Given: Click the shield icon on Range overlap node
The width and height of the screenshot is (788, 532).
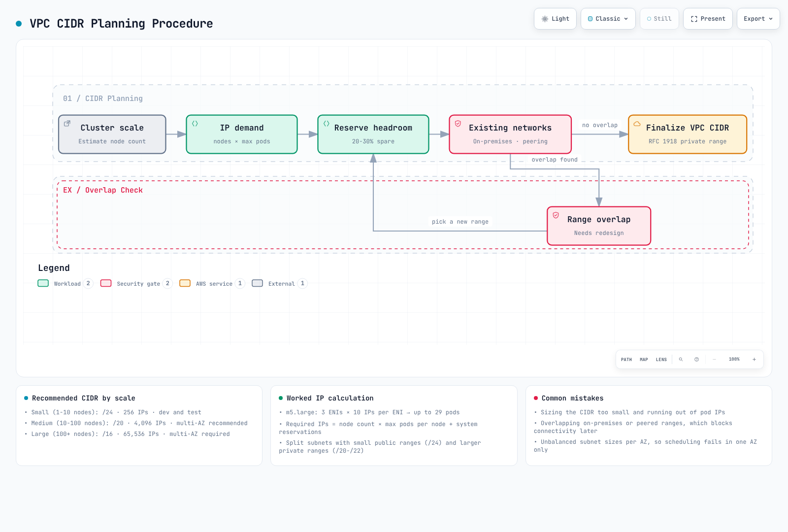Looking at the screenshot, I should (556, 215).
